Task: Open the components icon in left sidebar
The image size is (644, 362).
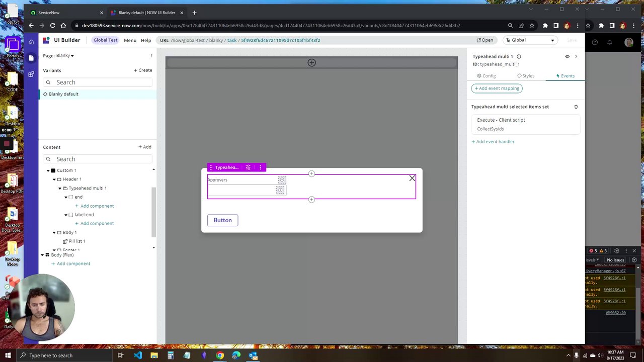Action: 31,74
